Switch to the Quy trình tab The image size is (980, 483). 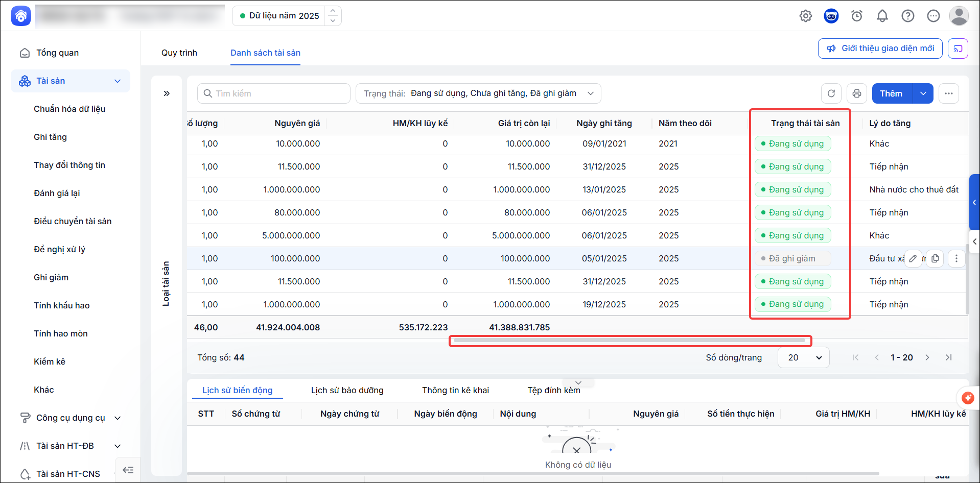pyautogui.click(x=179, y=53)
